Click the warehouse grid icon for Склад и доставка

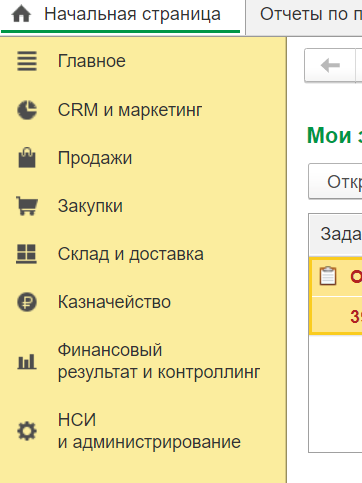[x=26, y=254]
